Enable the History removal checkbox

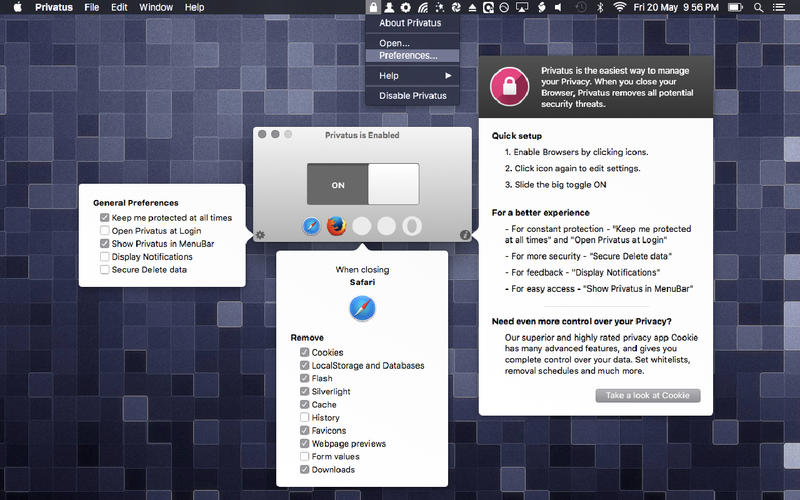(x=305, y=417)
